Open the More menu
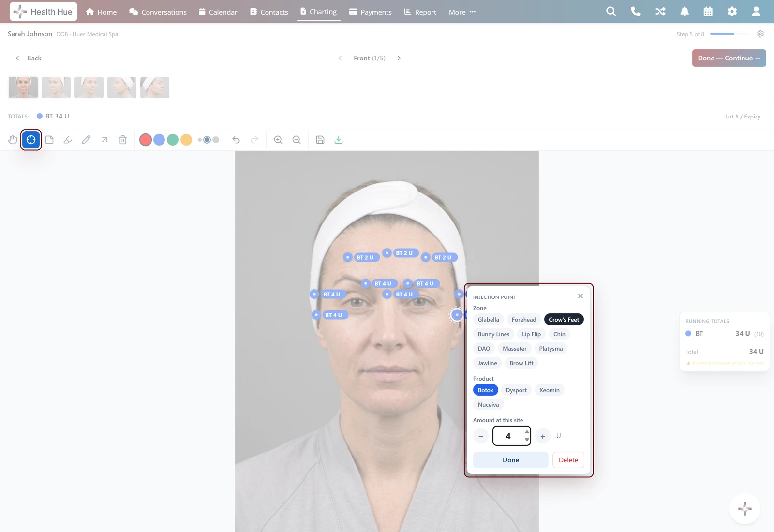Image resolution: width=774 pixels, height=532 pixels. (x=462, y=12)
